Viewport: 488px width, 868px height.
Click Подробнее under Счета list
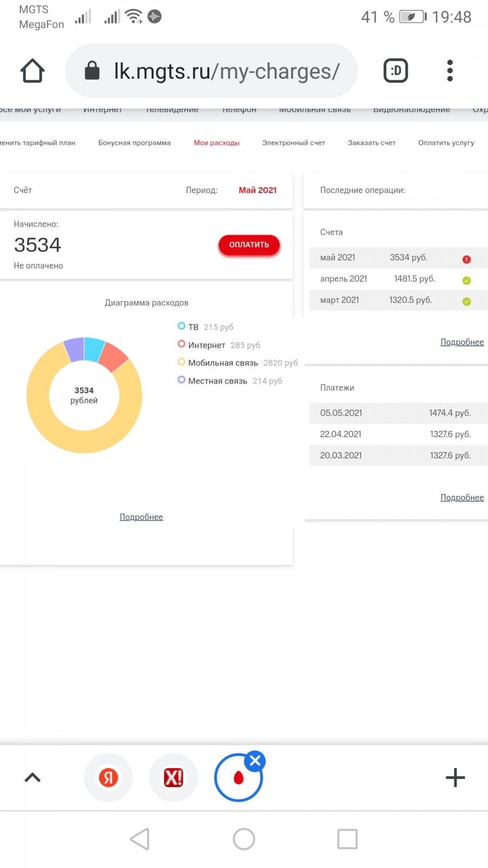462,342
